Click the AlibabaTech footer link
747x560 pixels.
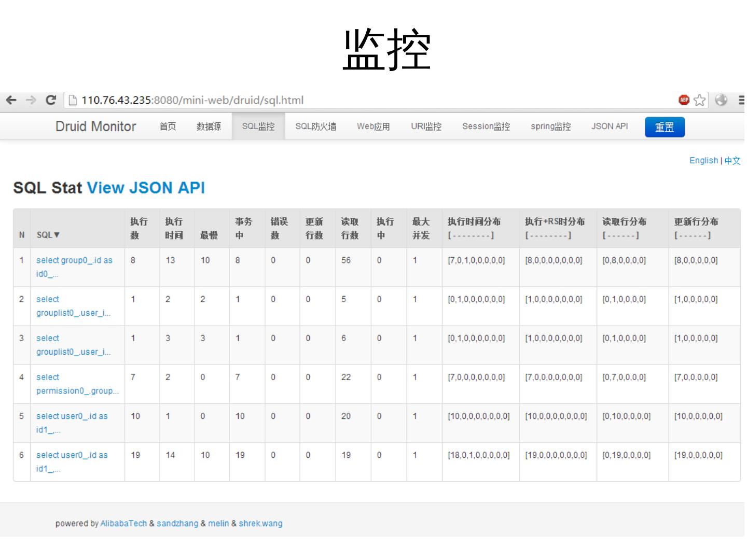[x=123, y=524]
